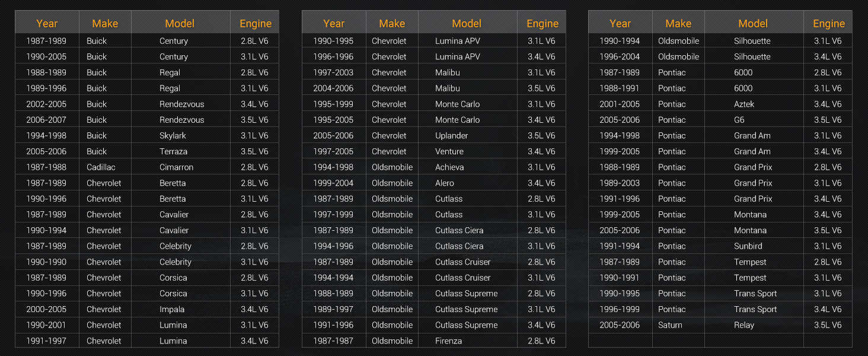The height and width of the screenshot is (356, 868).
Task: Select Buick in the Terraza row
Action: click(x=97, y=151)
